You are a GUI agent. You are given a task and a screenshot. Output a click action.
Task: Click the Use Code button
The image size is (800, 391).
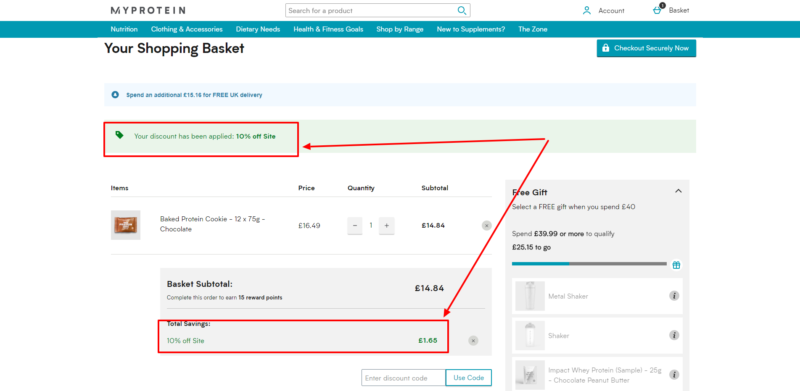[468, 378]
